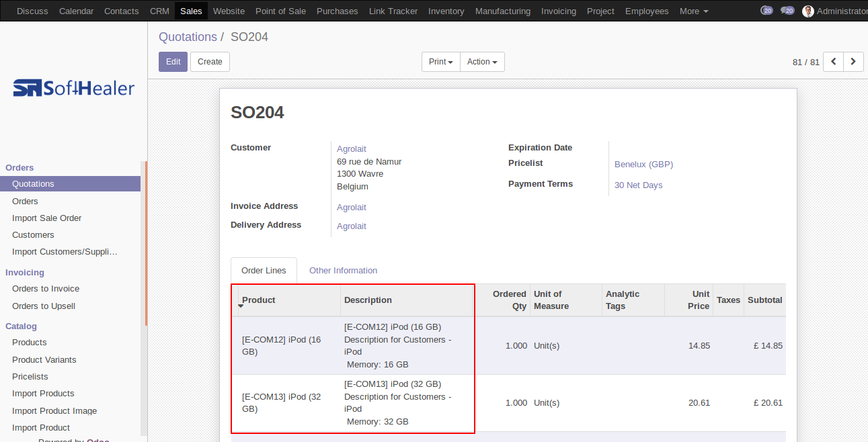The width and height of the screenshot is (868, 442).
Task: Open the Invoice Address Agrolait link
Action: coord(352,208)
